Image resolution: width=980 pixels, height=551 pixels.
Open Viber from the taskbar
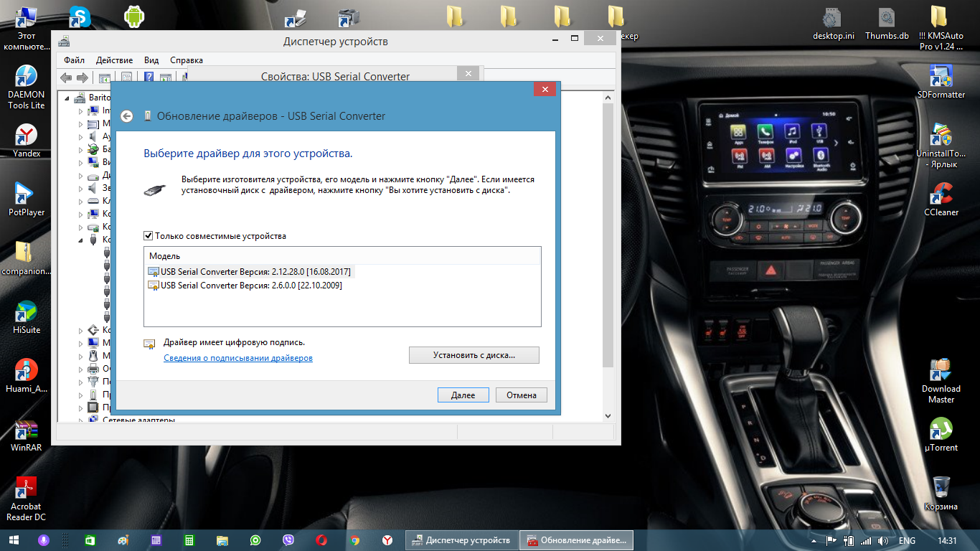tap(288, 540)
